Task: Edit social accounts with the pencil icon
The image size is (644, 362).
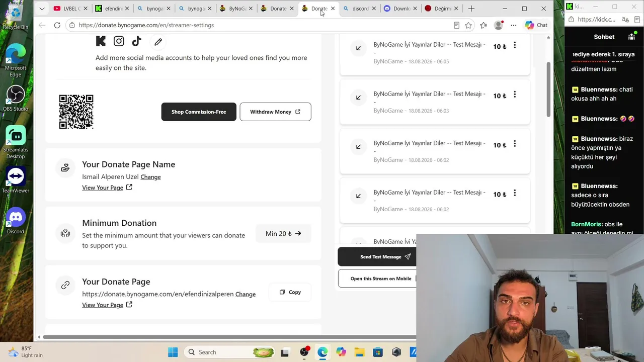Action: [158, 42]
